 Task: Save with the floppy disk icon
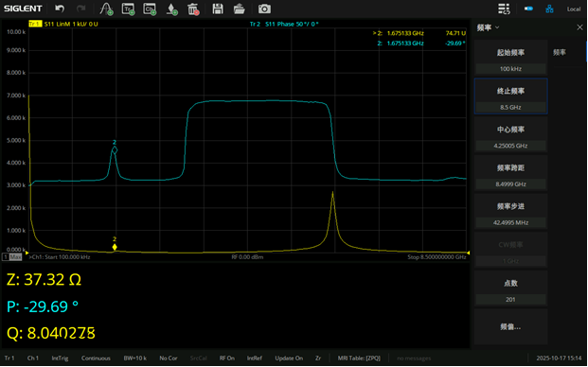point(218,9)
